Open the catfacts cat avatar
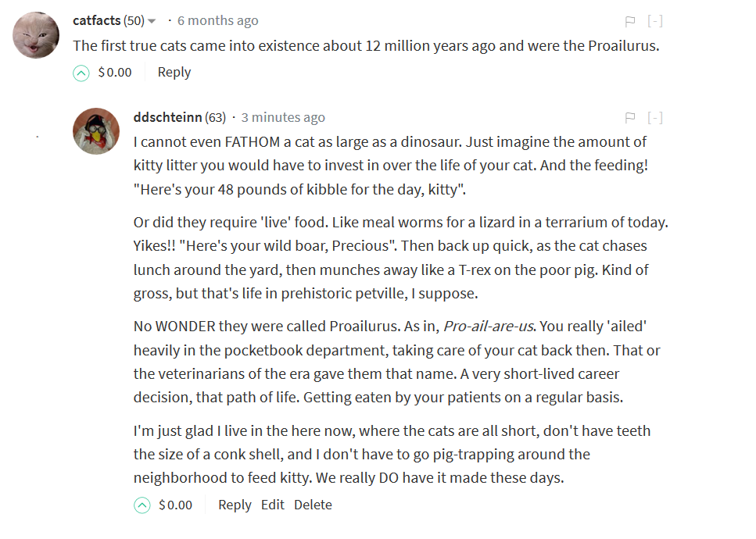Screen dimensions: 756x539 coord(36,35)
